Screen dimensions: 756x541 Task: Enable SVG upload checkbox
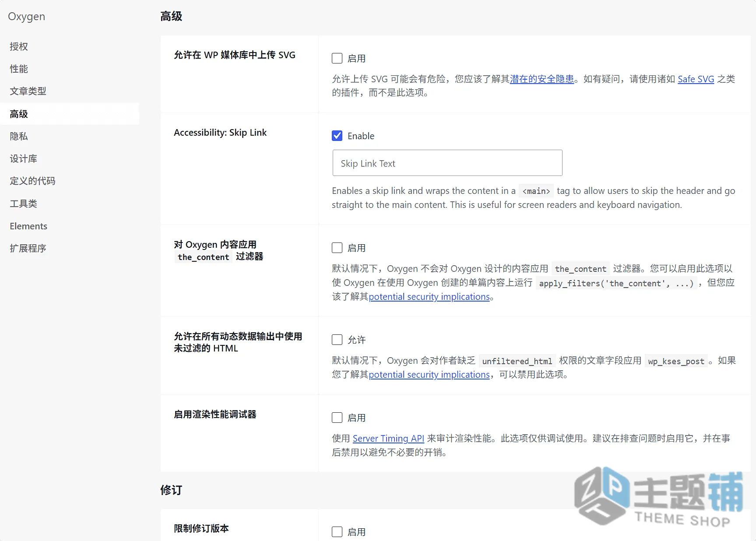pos(337,58)
